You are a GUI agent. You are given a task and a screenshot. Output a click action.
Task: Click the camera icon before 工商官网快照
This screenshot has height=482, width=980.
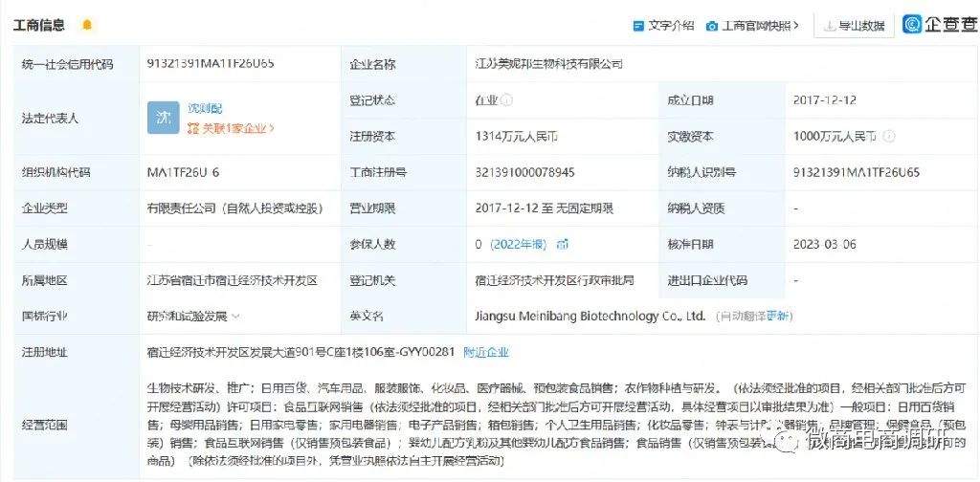[x=712, y=26]
